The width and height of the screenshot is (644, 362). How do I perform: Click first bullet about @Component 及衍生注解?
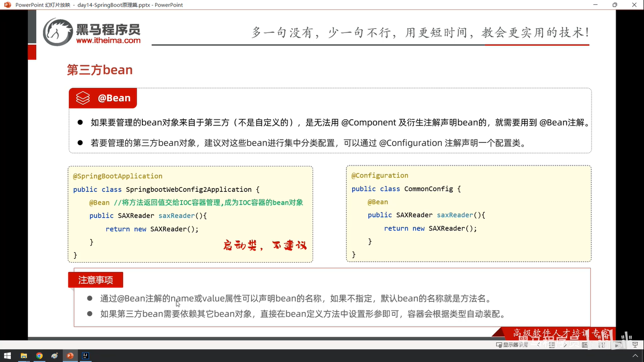(x=340, y=123)
